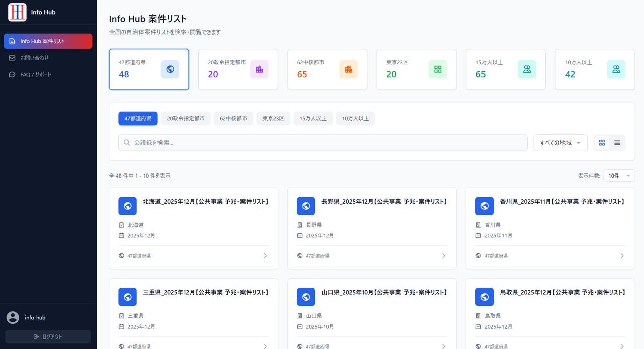644x349 pixels.
Task: Select the 10万人以上 filter tab
Action: [355, 118]
